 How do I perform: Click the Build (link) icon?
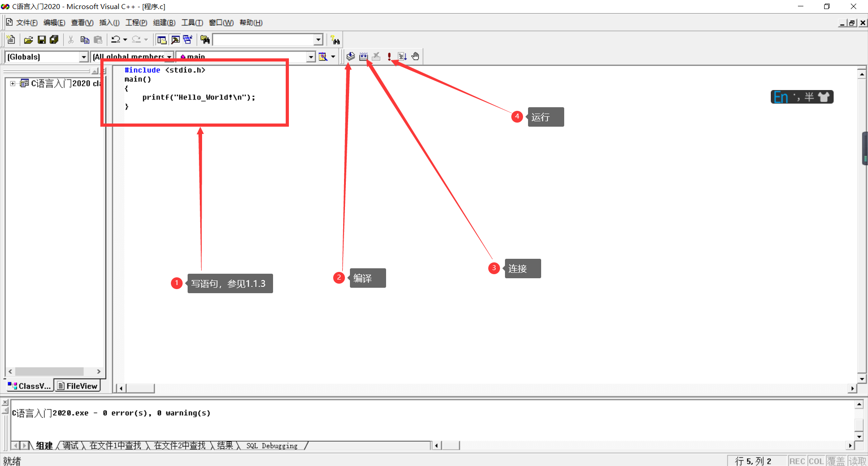(x=363, y=57)
